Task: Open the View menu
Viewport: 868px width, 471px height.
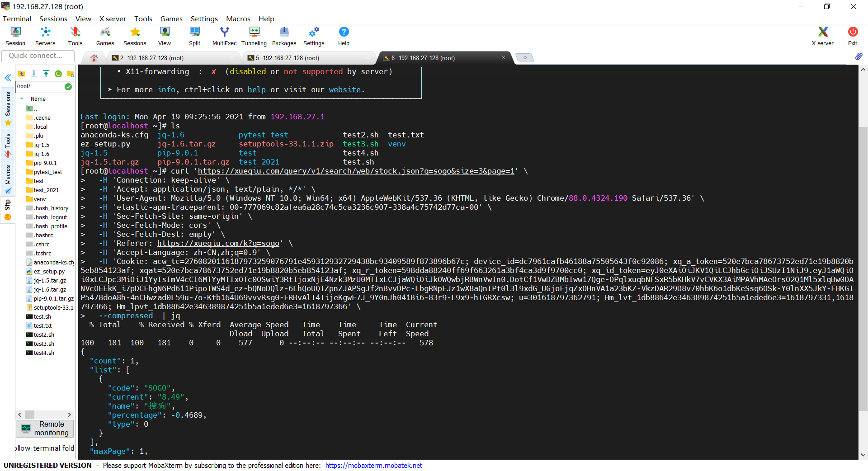Action: [83, 19]
